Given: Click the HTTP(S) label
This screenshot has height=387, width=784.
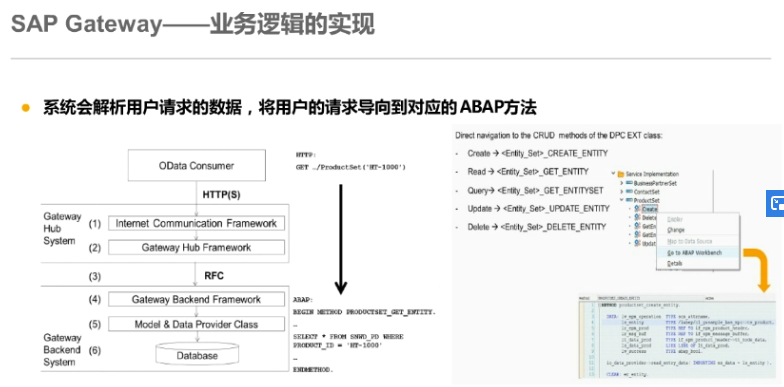Looking at the screenshot, I should (221, 194).
